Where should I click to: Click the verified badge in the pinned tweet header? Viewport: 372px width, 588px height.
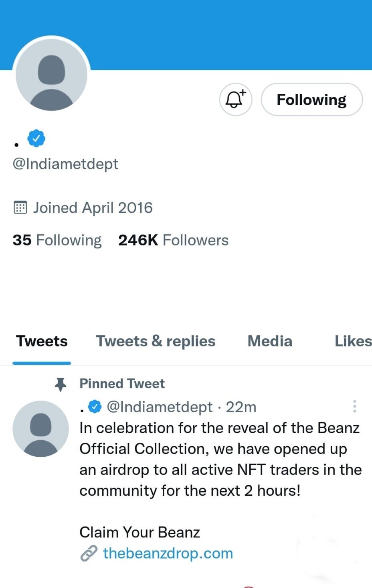point(95,407)
